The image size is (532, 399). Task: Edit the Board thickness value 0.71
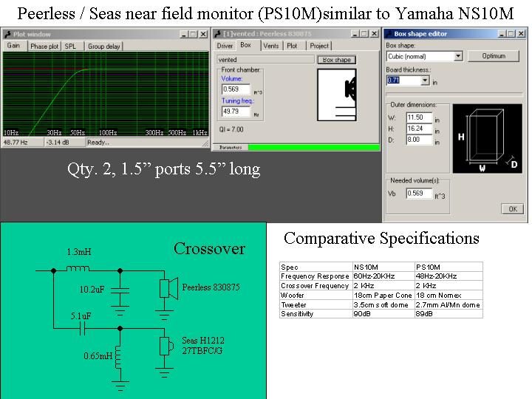pos(403,81)
